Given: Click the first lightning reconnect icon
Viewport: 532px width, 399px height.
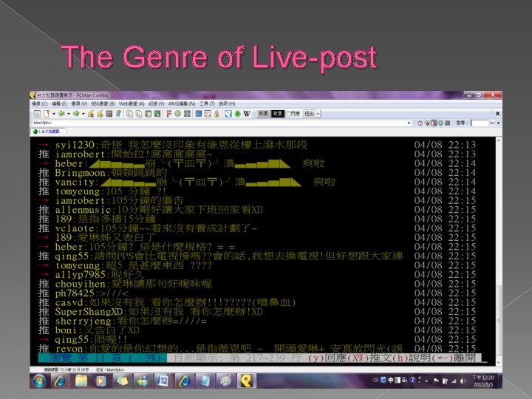Looking at the screenshot, I should (91, 114).
